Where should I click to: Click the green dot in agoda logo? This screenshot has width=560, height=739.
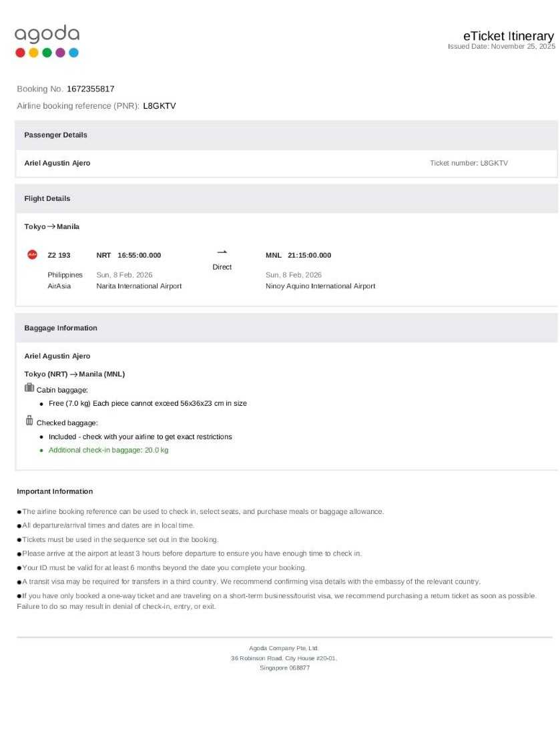tap(47, 53)
